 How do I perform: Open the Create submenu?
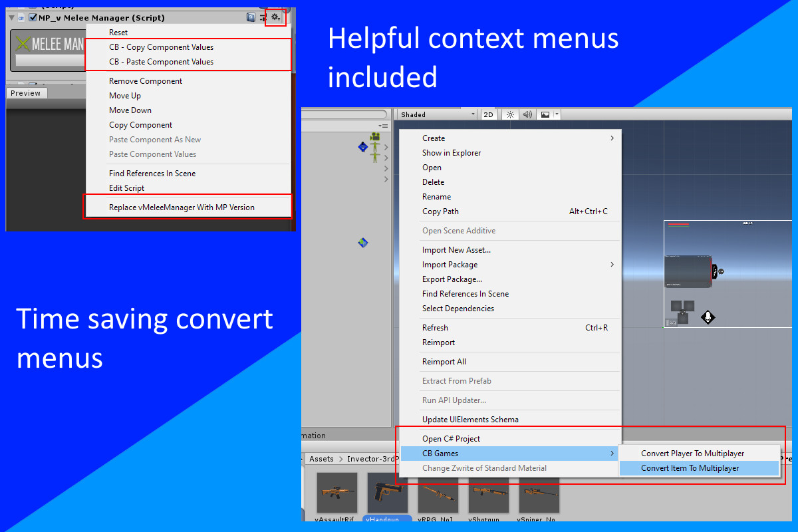coord(510,138)
